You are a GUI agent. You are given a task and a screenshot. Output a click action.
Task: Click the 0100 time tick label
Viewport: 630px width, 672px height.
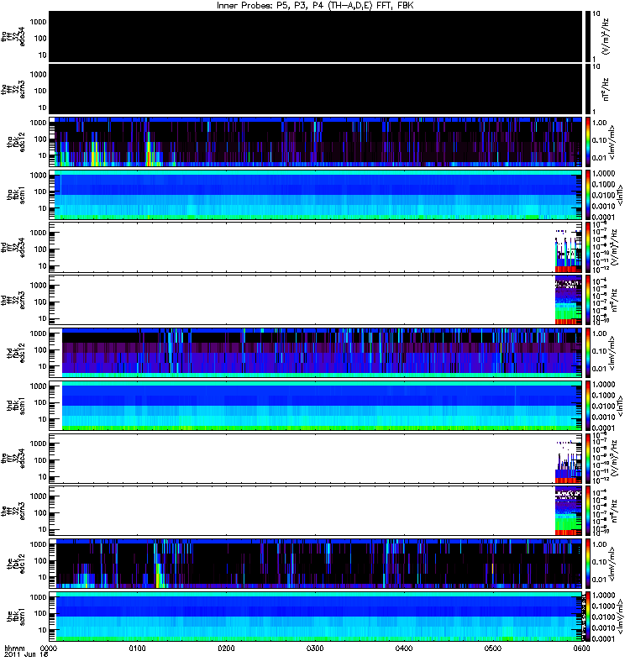pyautogui.click(x=137, y=648)
